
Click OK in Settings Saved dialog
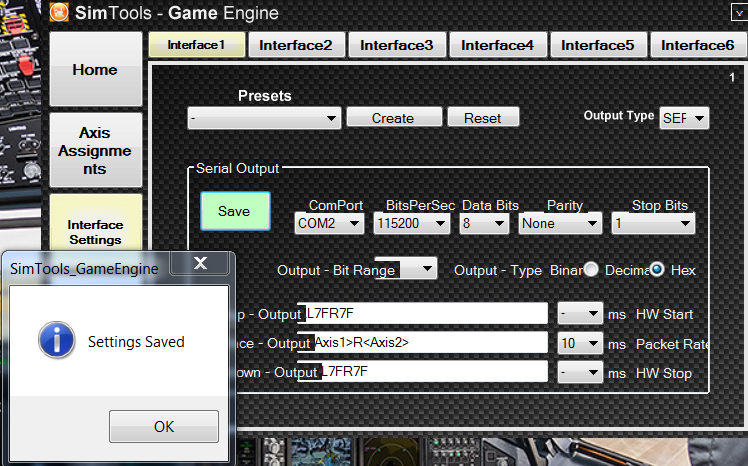(x=164, y=426)
